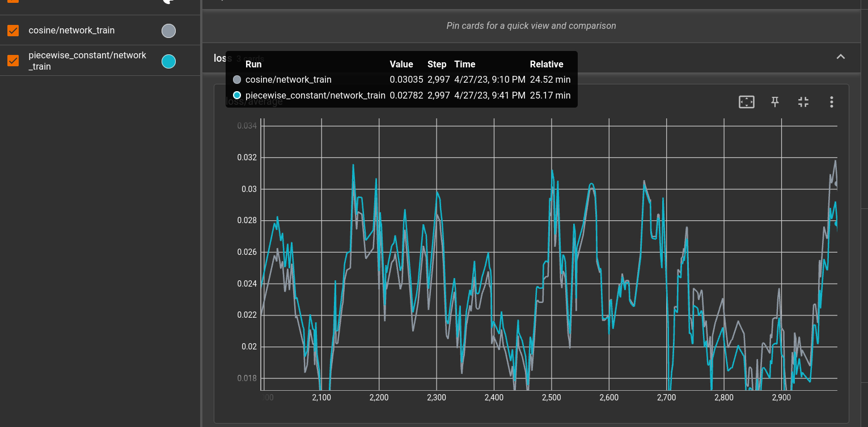
Task: Exit full size view of the chart
Action: click(x=803, y=102)
